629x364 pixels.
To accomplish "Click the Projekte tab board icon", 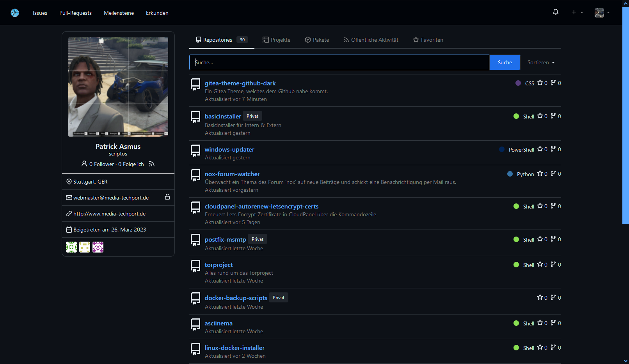I will 266,40.
